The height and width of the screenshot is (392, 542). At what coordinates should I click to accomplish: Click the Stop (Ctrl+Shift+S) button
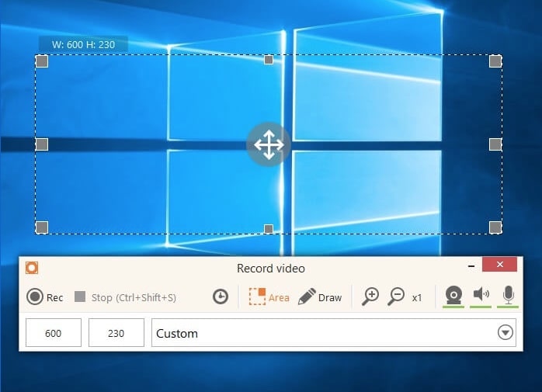point(125,297)
